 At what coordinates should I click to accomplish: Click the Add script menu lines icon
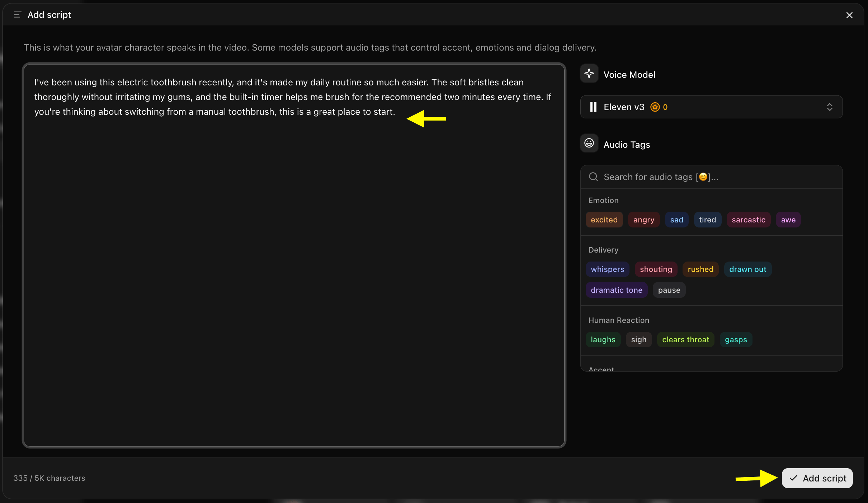click(x=17, y=15)
